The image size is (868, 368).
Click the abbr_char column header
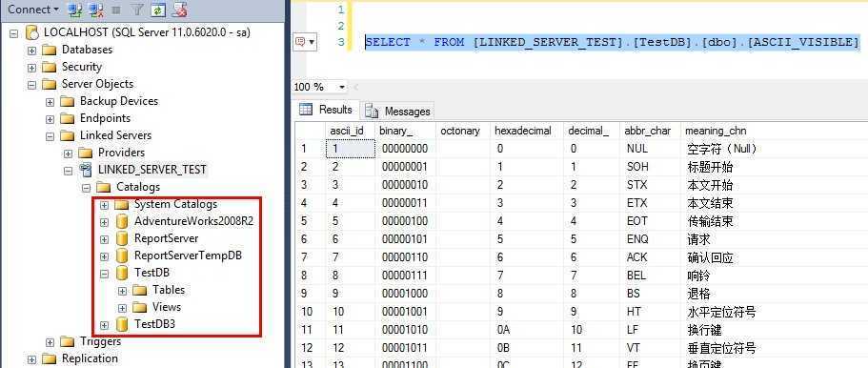pos(650,132)
